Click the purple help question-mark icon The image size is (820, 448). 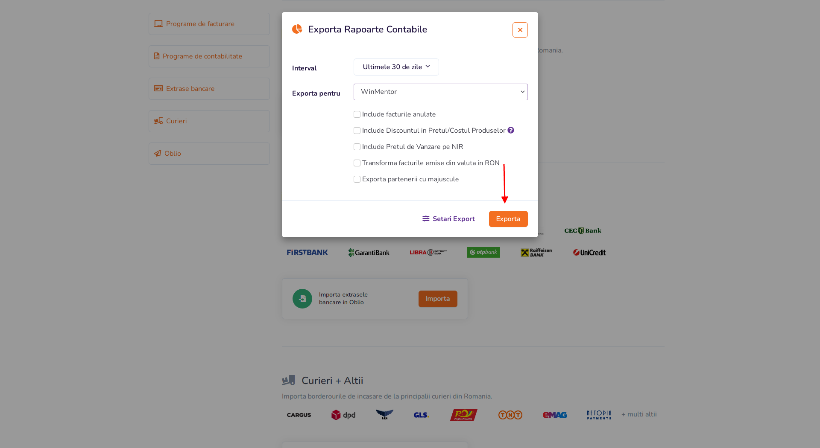coord(511,130)
